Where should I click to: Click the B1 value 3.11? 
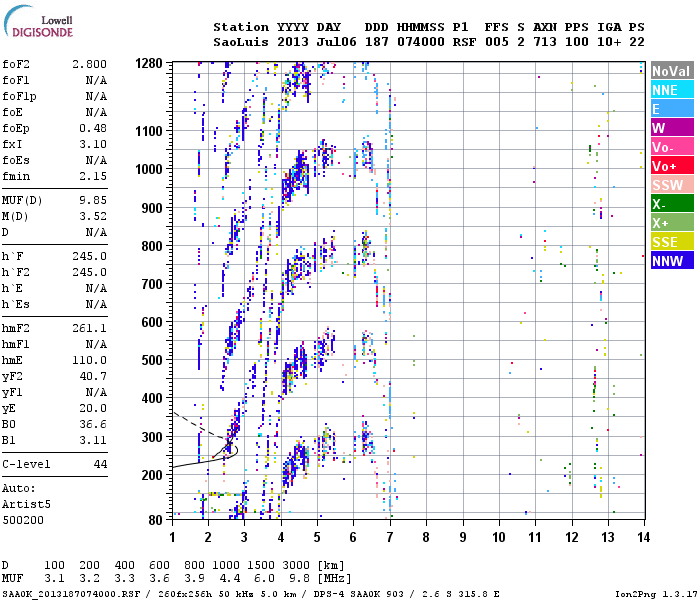tap(93, 440)
